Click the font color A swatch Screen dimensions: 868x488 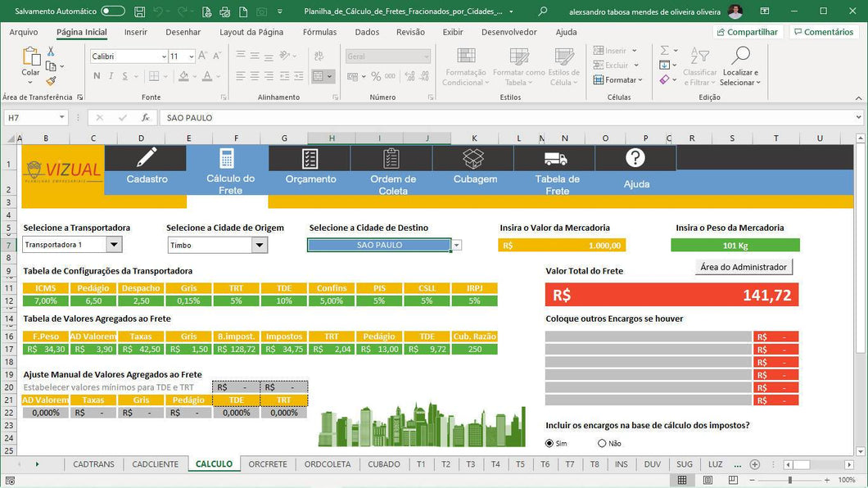point(207,76)
